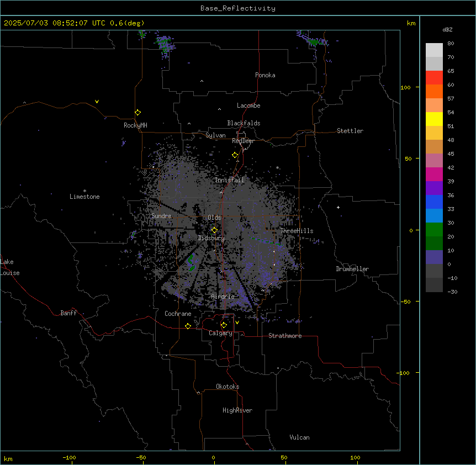Click the white caret marker west of Lacombe
Image resolution: width=476 pixels, height=465 pixels.
(x=219, y=109)
